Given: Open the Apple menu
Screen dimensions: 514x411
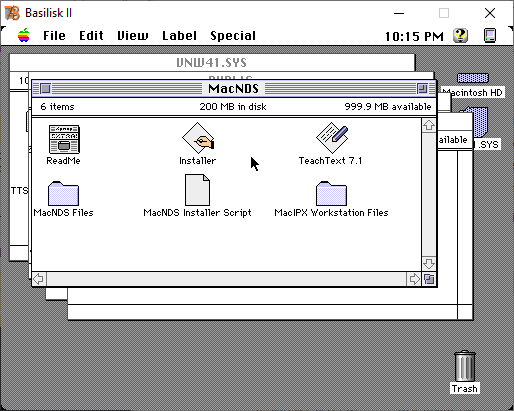Looking at the screenshot, I should pyautogui.click(x=24, y=35).
